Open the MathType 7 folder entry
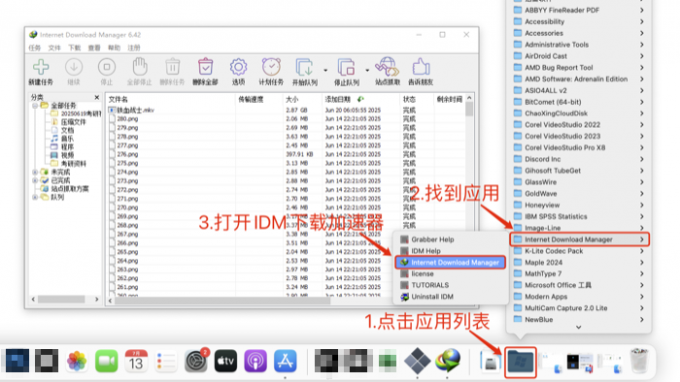 [579, 274]
